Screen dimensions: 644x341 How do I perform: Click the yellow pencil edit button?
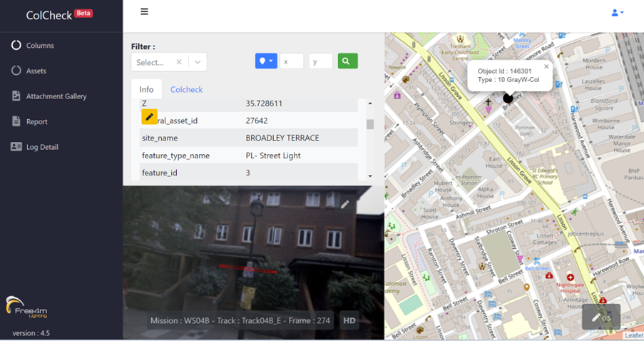[149, 117]
